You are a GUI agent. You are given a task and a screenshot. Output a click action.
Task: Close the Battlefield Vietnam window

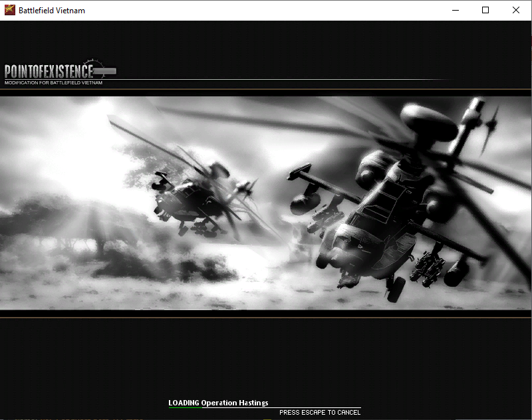(x=516, y=10)
